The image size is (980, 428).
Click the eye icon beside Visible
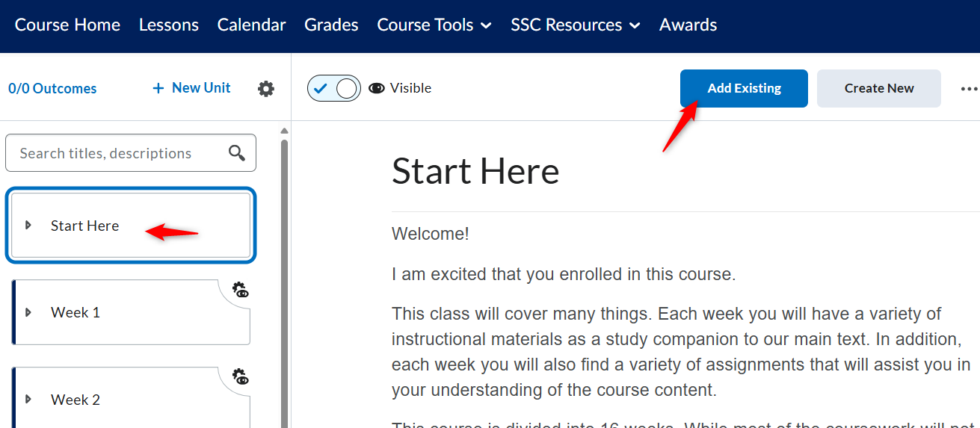click(377, 88)
